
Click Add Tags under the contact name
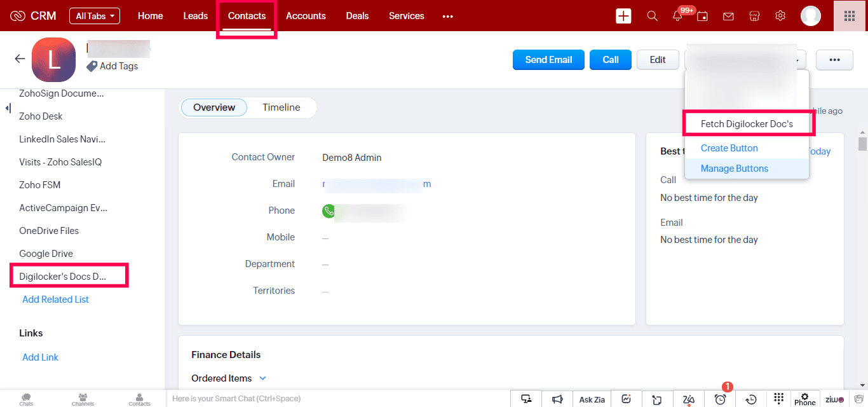112,66
